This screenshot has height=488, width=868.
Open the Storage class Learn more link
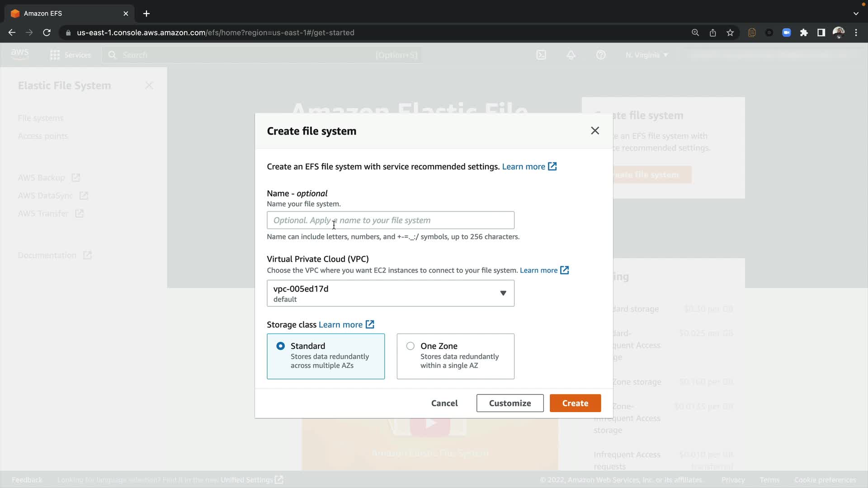[340, 325]
